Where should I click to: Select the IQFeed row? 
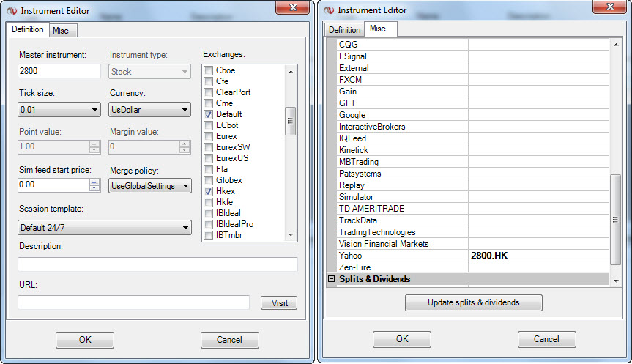click(x=473, y=138)
